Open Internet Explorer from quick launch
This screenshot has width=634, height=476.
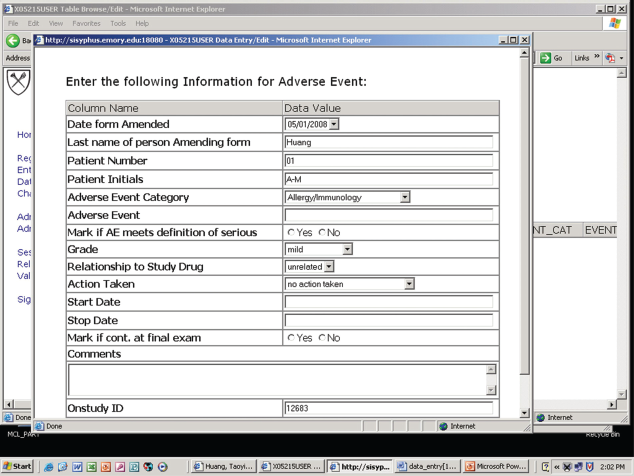(49, 467)
